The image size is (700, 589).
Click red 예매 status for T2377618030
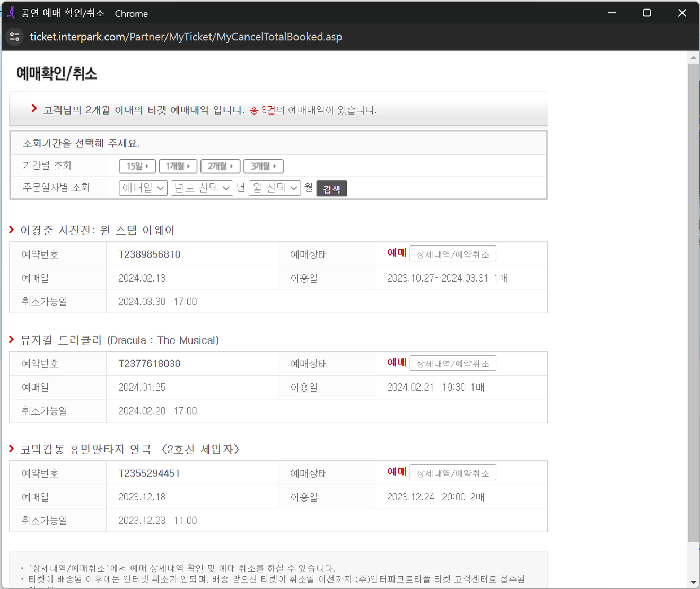(397, 363)
